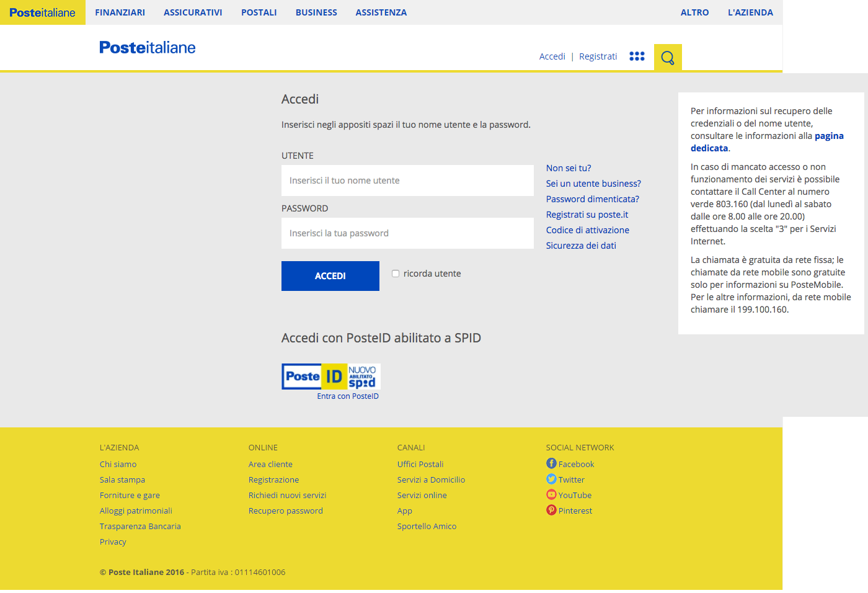The width and height of the screenshot is (868, 593).
Task: Click the PosteID SPID logo image
Action: (331, 377)
